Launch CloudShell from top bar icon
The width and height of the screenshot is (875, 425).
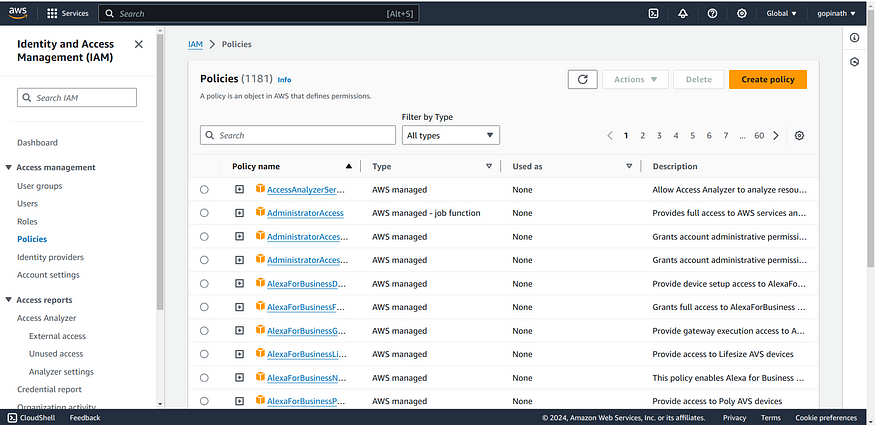click(653, 13)
